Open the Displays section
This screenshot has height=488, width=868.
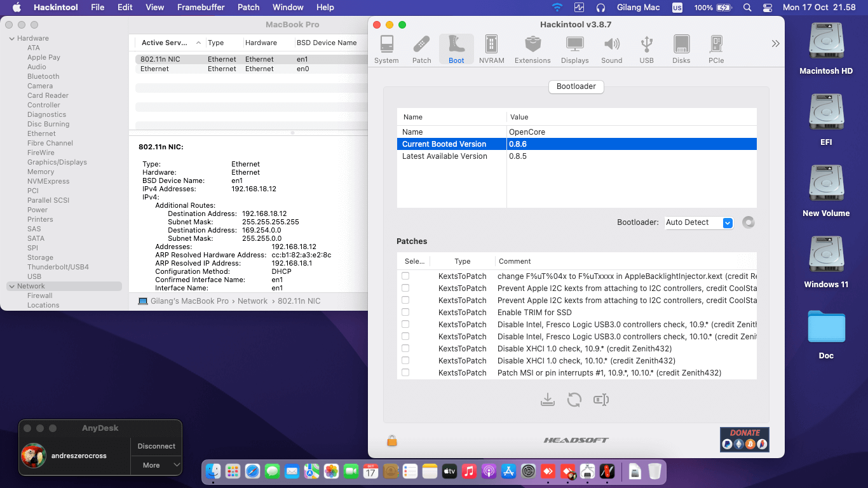point(574,50)
